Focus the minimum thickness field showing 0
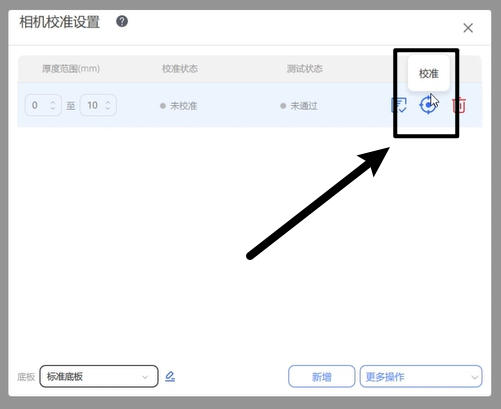Image resolution: width=501 pixels, height=409 pixels. click(x=43, y=105)
